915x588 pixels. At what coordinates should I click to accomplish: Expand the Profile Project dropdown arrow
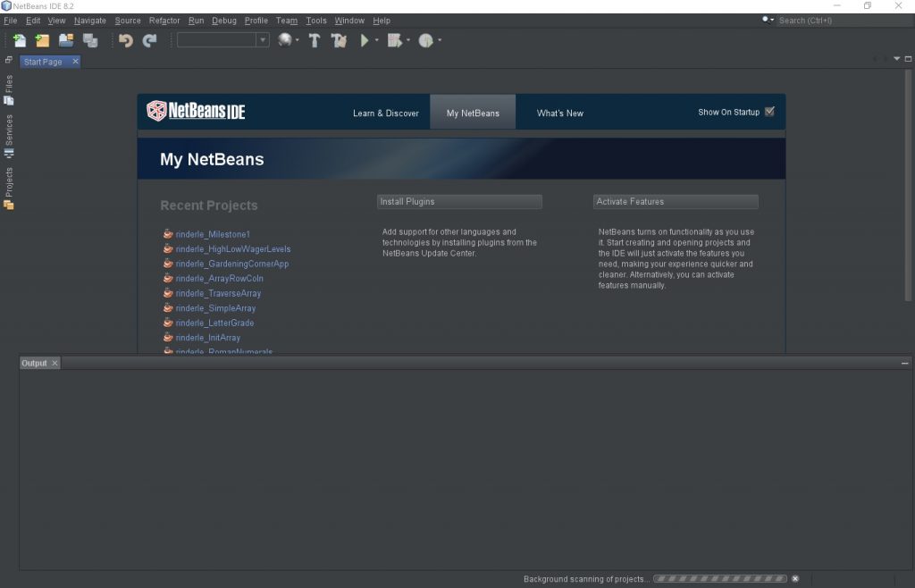tap(440, 40)
